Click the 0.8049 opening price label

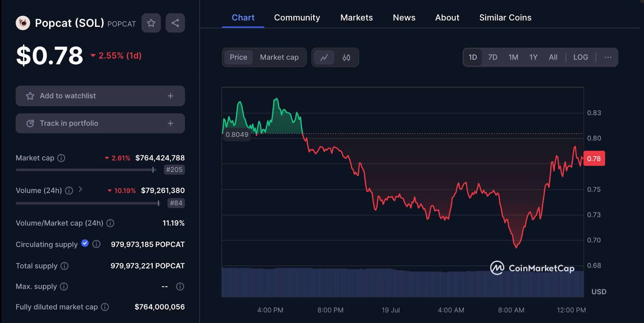tap(237, 135)
